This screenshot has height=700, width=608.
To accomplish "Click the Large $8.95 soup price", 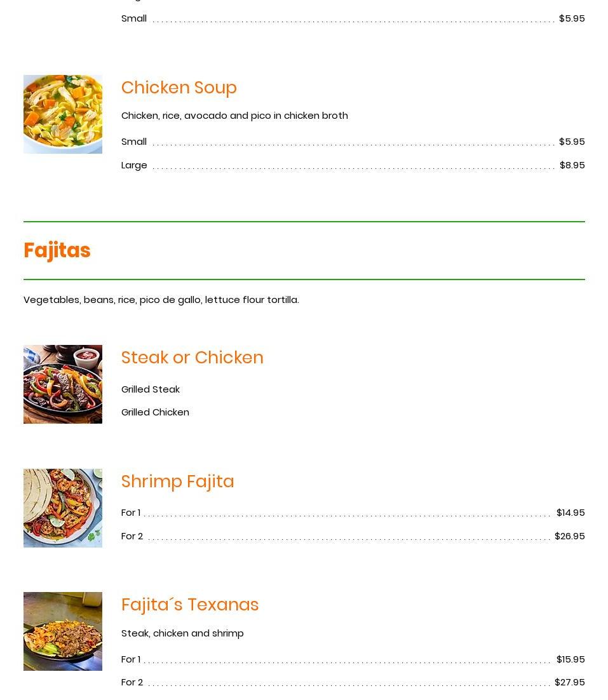I will pos(572,165).
